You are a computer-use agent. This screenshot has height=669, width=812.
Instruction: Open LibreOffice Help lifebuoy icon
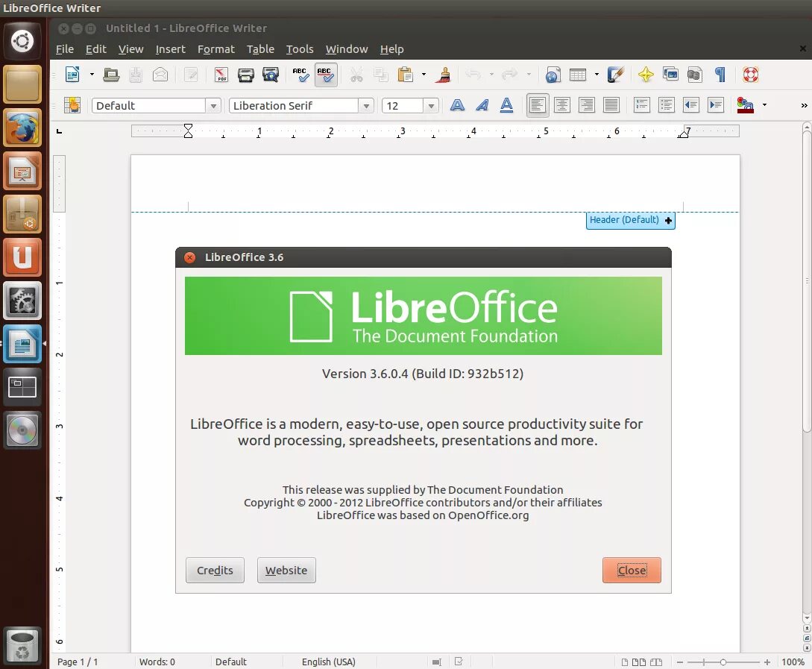tap(750, 75)
